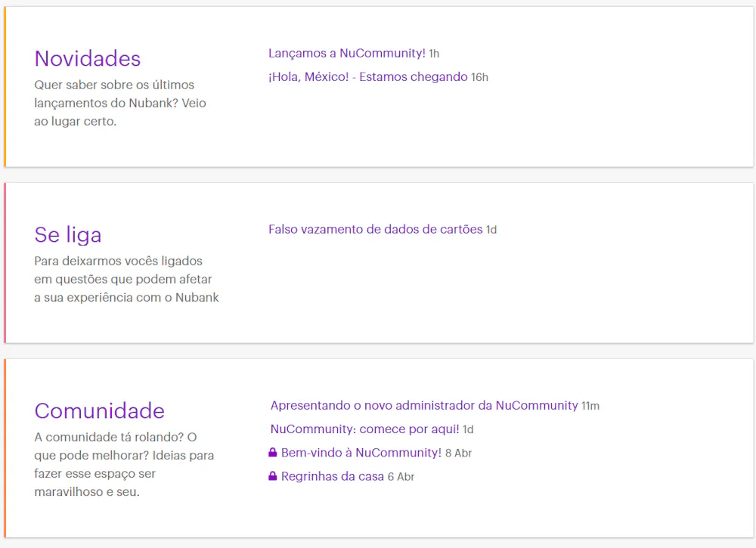Click lock icon beside 'Bem-vindo à NuCommunity!'
The image size is (756, 548).
(273, 453)
